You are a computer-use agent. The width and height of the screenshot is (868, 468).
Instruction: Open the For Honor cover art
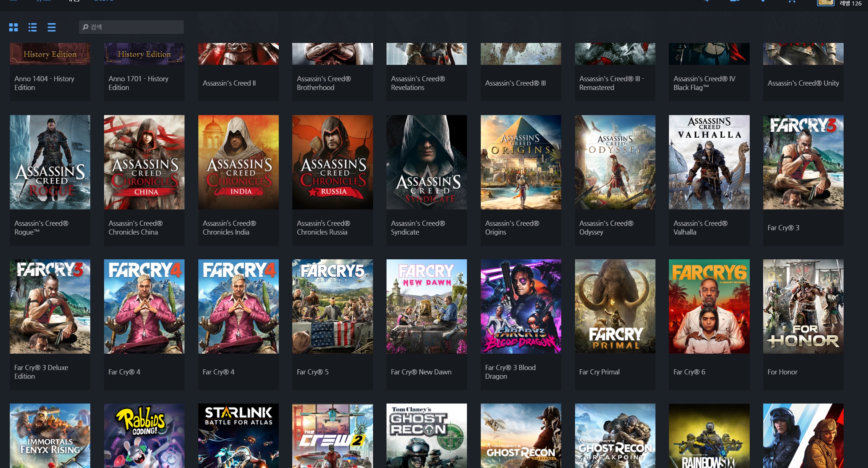pyautogui.click(x=803, y=306)
